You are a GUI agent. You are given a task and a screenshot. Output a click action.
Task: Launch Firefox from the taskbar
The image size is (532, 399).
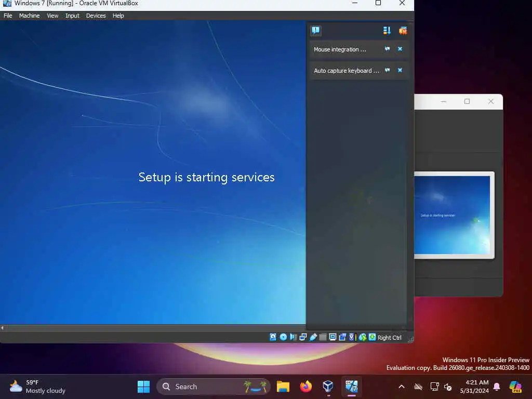305,387
